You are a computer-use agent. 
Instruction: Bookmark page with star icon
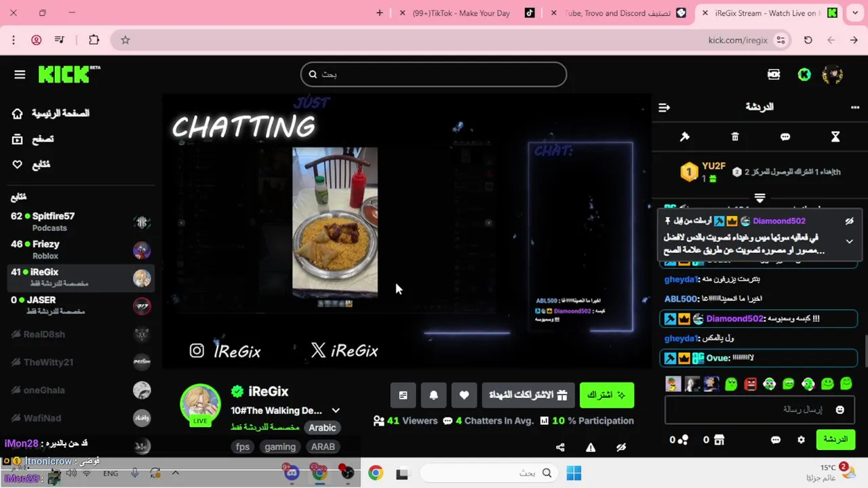tap(125, 40)
